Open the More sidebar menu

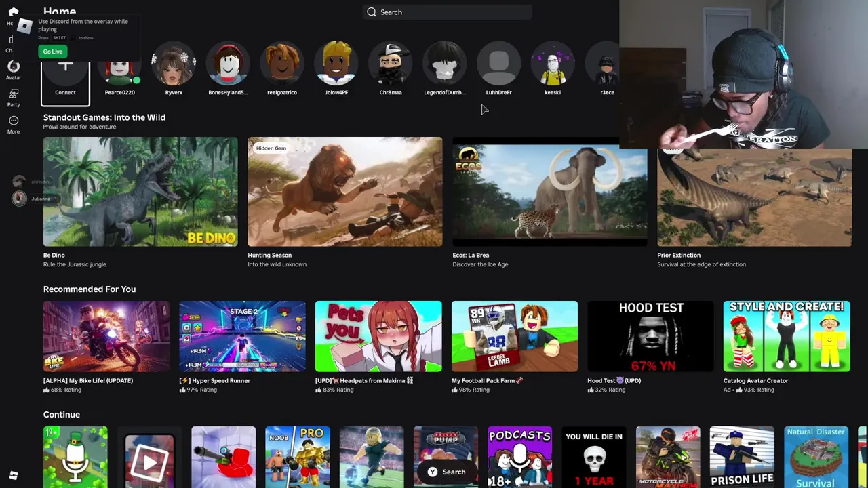14,121
